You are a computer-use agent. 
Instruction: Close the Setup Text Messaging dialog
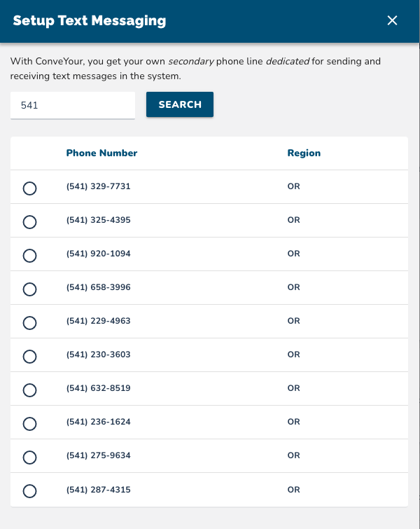coord(392,21)
